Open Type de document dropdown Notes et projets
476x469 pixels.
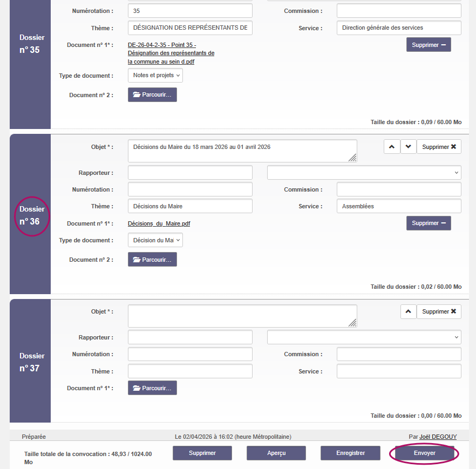click(155, 75)
